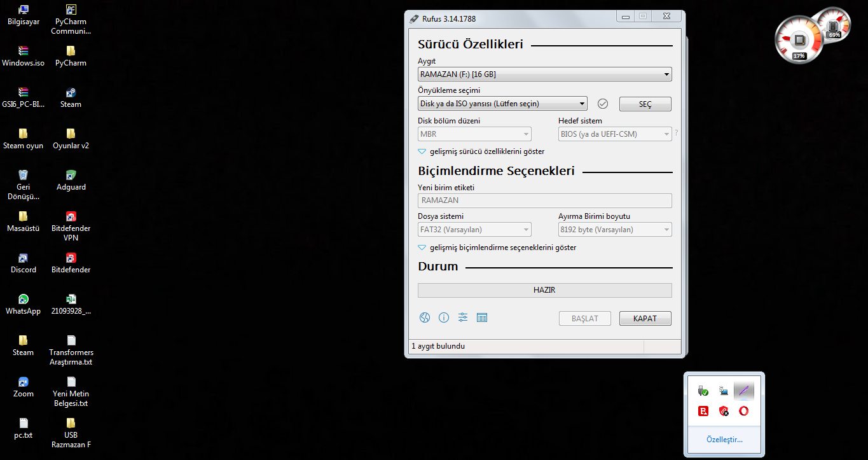Screen dimensions: 868x460
Task: Select Yeni Metin Belgesi.txt file
Action: pos(71,392)
